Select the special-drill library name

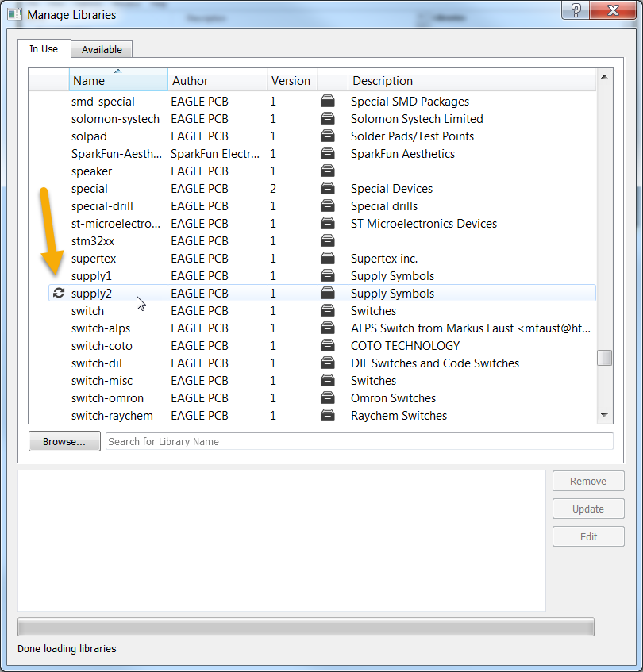coord(102,206)
